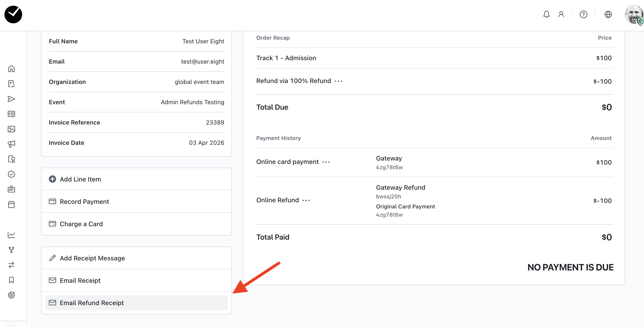Select Record Payment
Screen dimensions: 644x327
[x=84, y=201]
